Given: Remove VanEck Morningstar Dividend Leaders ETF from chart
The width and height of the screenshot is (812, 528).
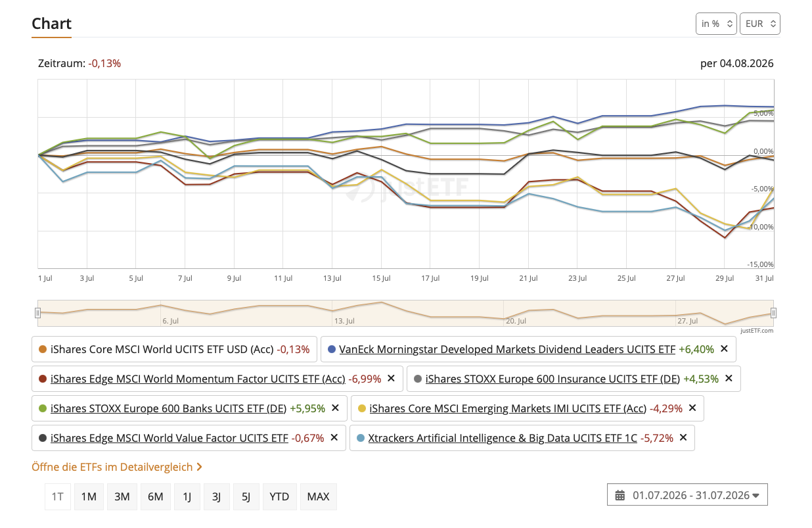Looking at the screenshot, I should [x=724, y=349].
